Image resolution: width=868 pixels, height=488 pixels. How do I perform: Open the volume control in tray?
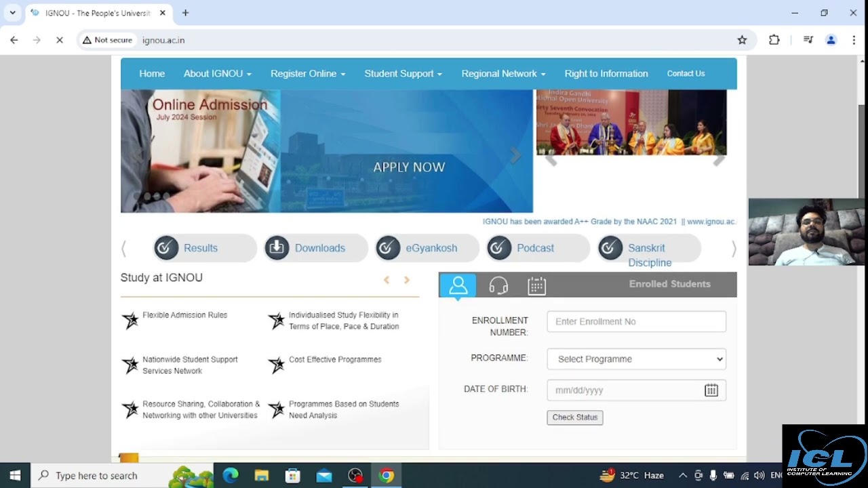(x=759, y=475)
